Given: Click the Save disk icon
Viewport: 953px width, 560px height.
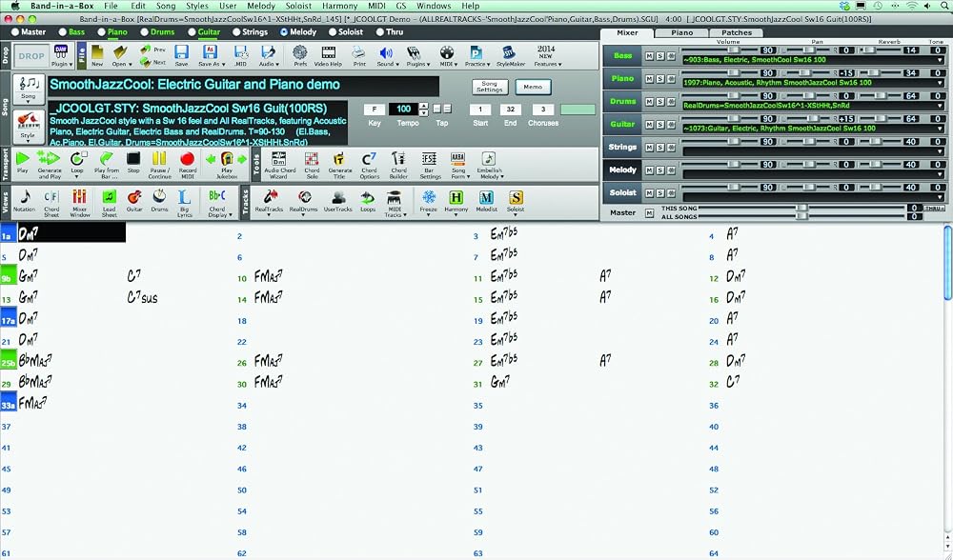Looking at the screenshot, I should [x=181, y=55].
